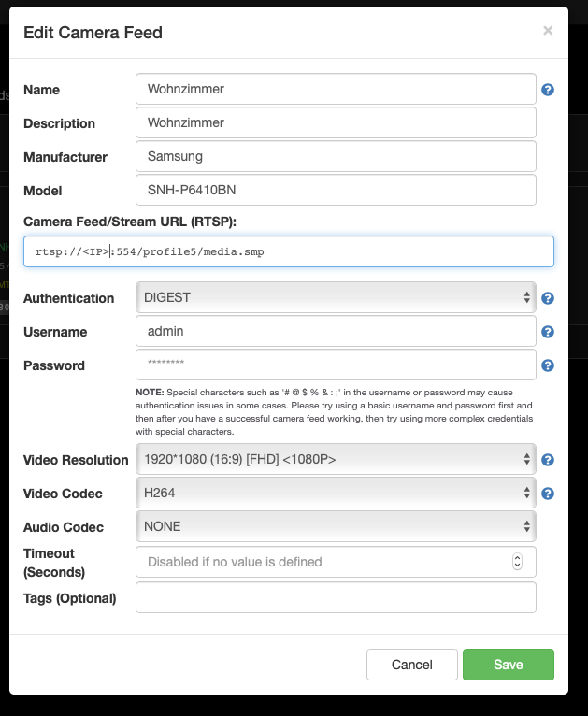The height and width of the screenshot is (716, 588).
Task: Click the help icon beside Video Codec
Action: [x=548, y=494]
